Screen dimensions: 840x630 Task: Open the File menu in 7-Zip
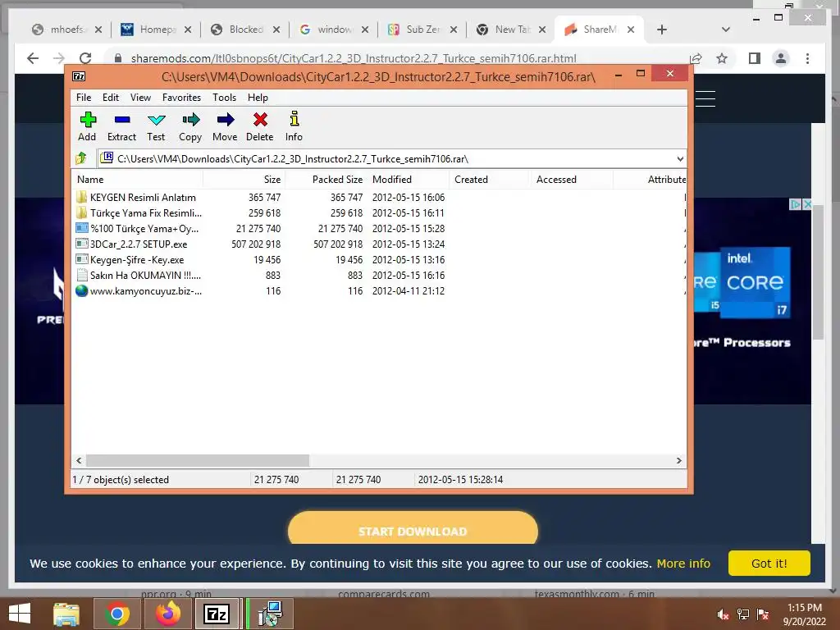point(84,98)
